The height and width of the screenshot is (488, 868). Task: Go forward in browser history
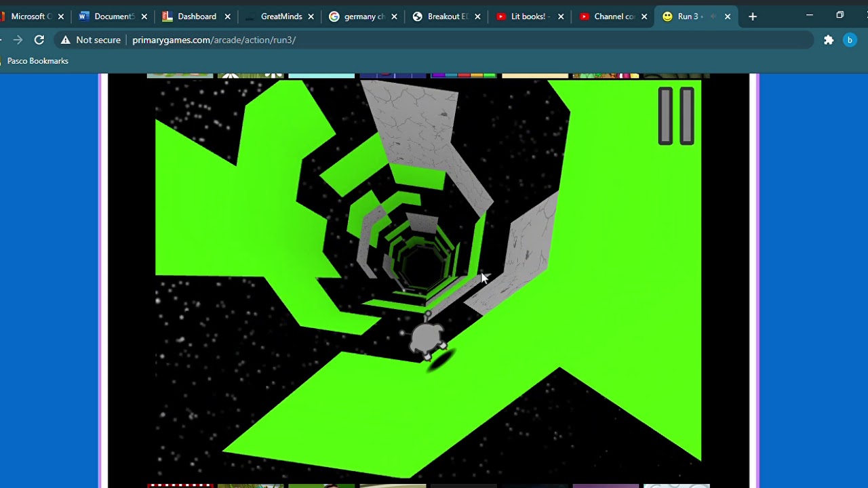click(x=18, y=40)
